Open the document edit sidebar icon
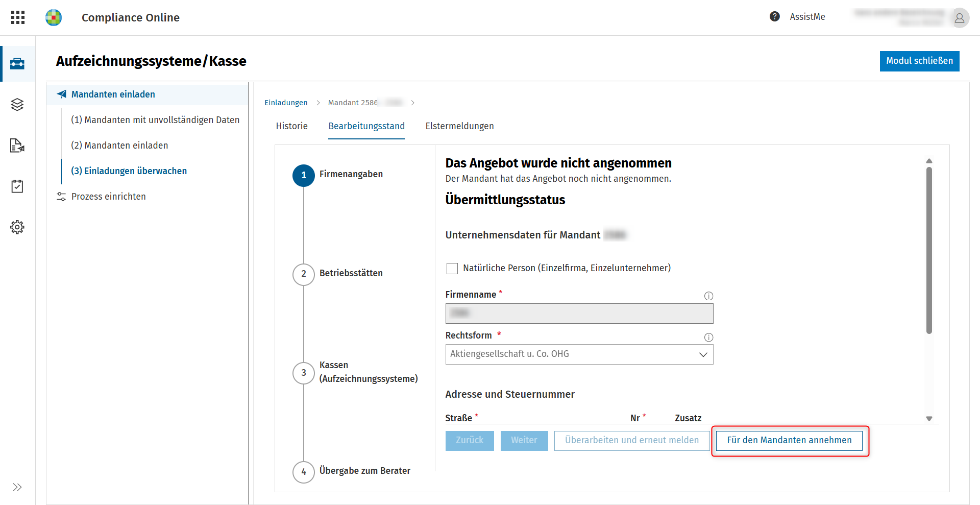Viewport: 980px width, 505px height. [17, 146]
